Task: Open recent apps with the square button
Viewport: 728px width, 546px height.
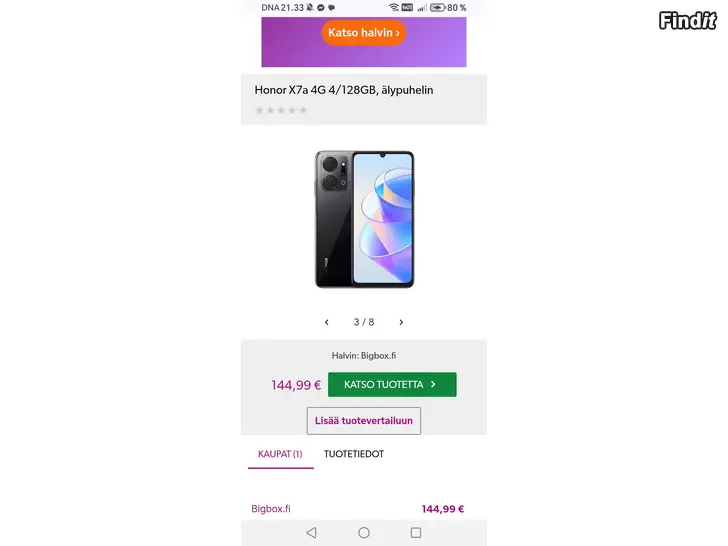Action: pos(416,533)
